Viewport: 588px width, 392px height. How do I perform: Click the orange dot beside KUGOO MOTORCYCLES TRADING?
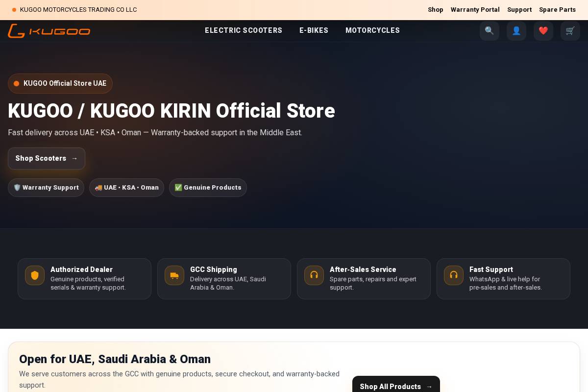click(14, 10)
